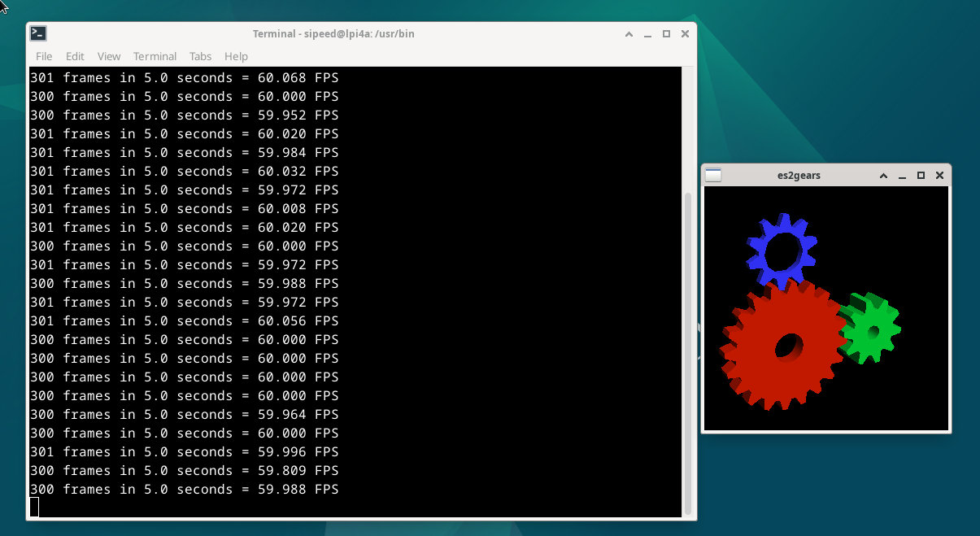Open the Edit menu in Terminal
The height and width of the screenshot is (536, 980).
pos(75,56)
